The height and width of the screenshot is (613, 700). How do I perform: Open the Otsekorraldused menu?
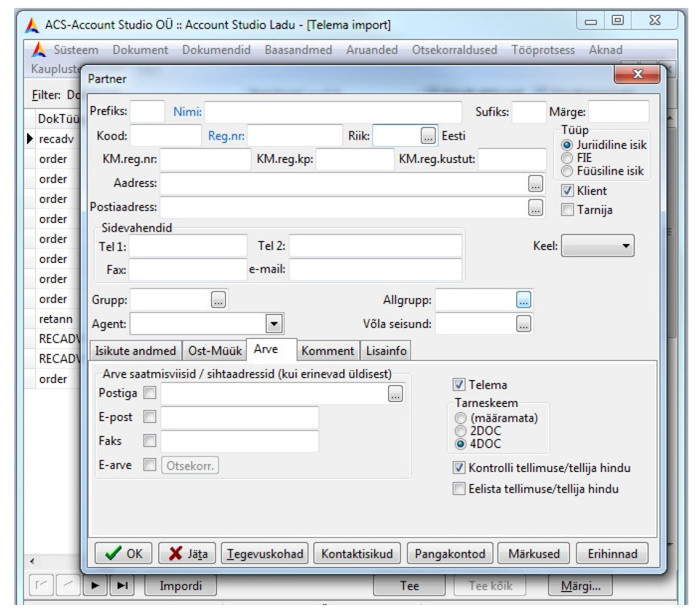pyautogui.click(x=454, y=50)
